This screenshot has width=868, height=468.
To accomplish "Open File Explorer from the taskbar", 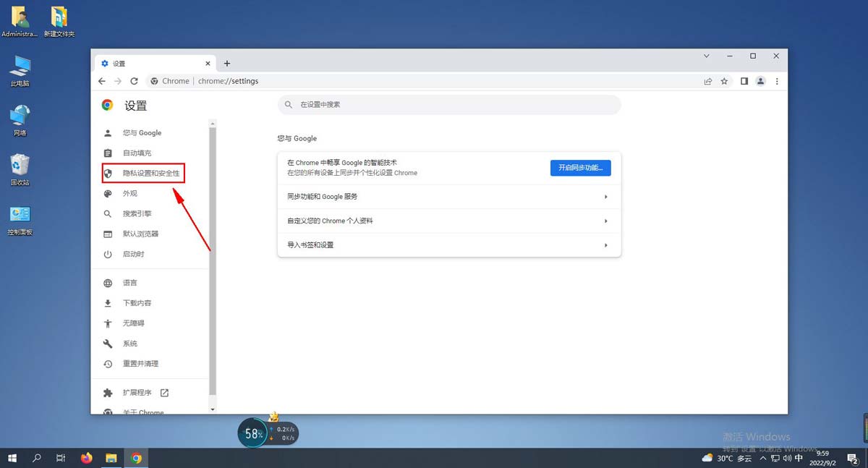I will pyautogui.click(x=111, y=458).
